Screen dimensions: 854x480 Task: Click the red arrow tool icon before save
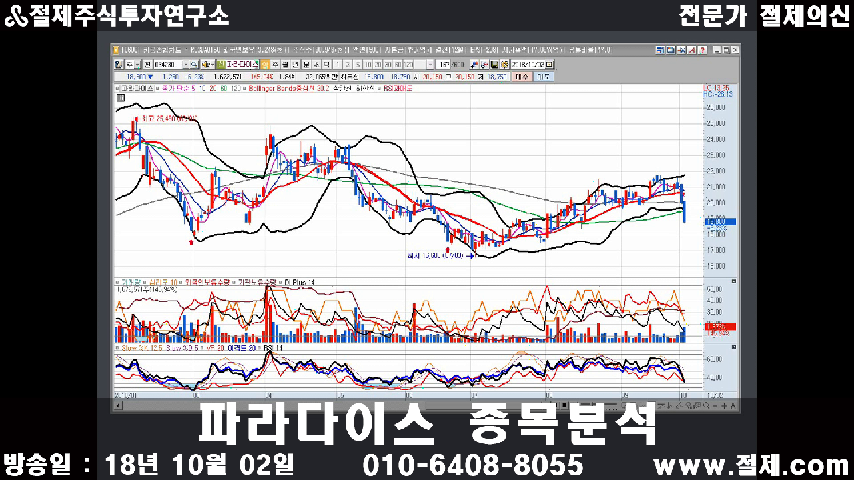484,64
